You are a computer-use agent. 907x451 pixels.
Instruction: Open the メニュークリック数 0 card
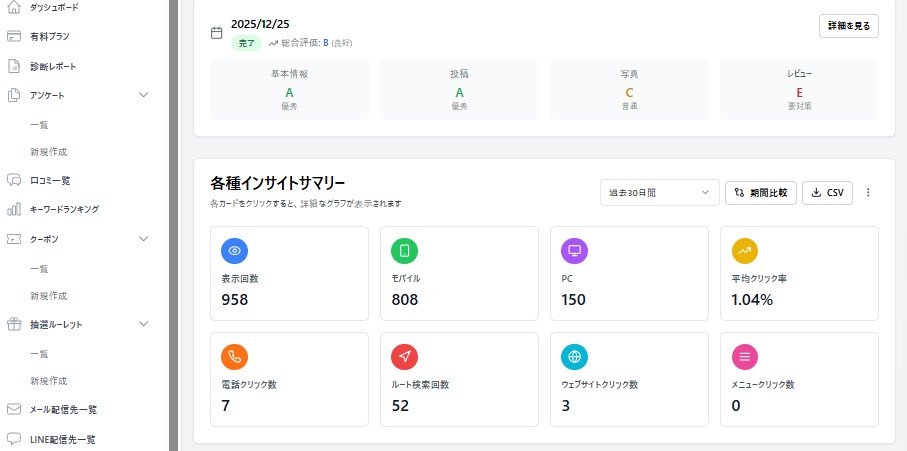pyautogui.click(x=799, y=379)
